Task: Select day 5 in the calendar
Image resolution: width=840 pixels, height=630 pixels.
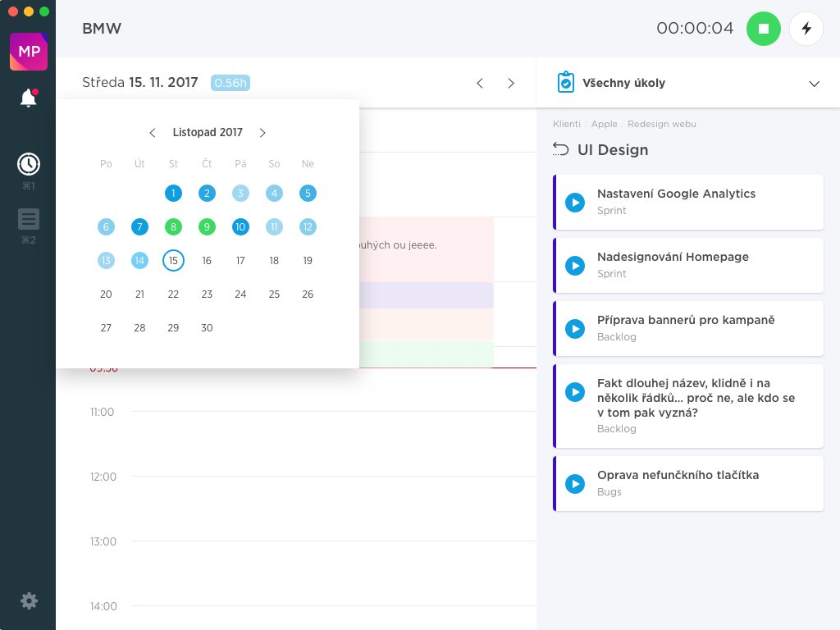Action: [x=308, y=194]
